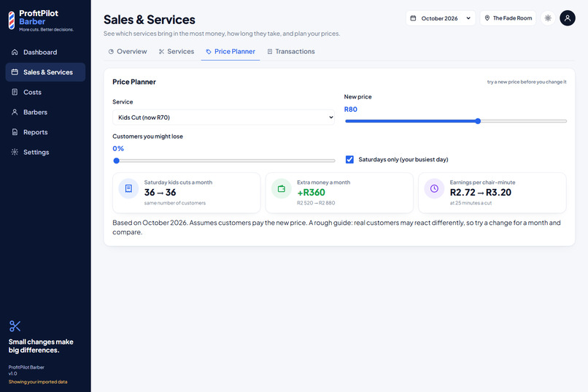The image size is (588, 392).
Task: Click the R80 new price value
Action: (x=351, y=109)
